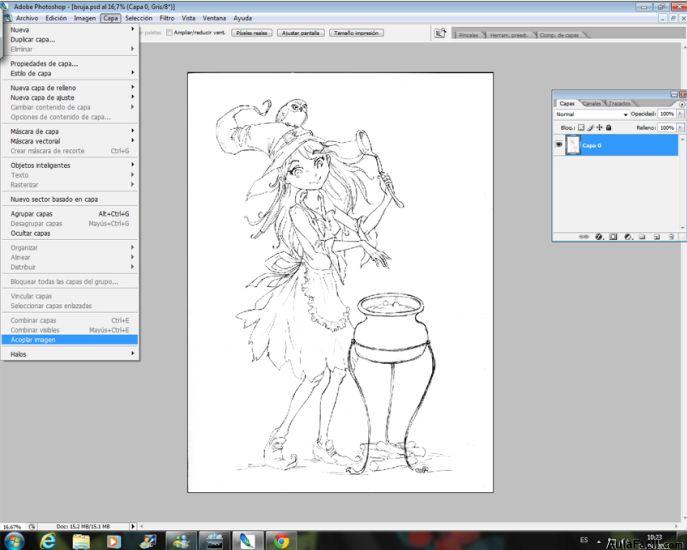687x550 pixels.
Task: Open Windows Explorer folder taskbar icon
Action: (x=81, y=541)
